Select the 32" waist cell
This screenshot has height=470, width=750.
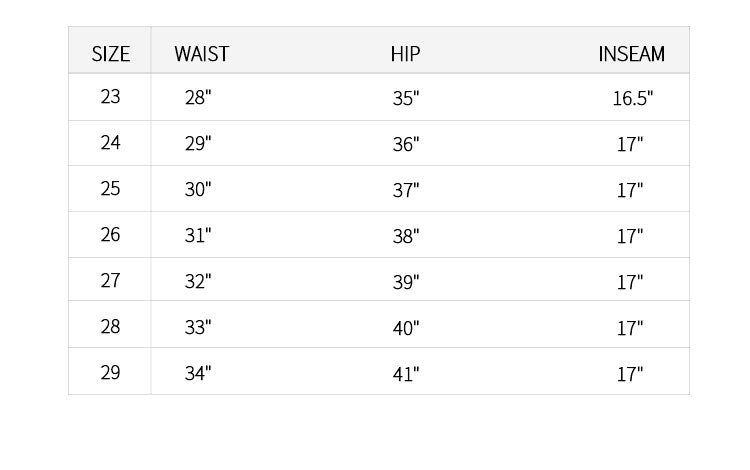pyautogui.click(x=198, y=282)
